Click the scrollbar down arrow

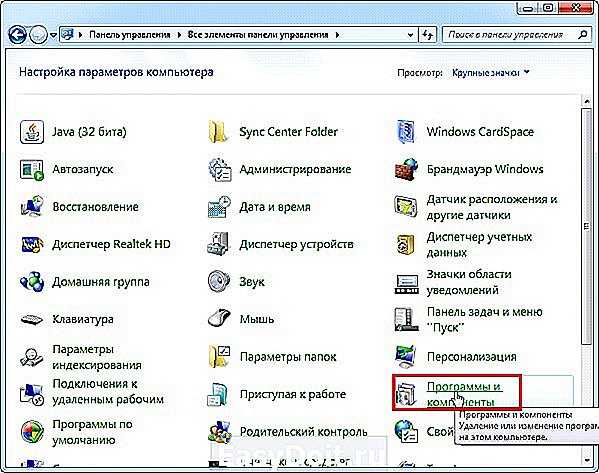(587, 461)
